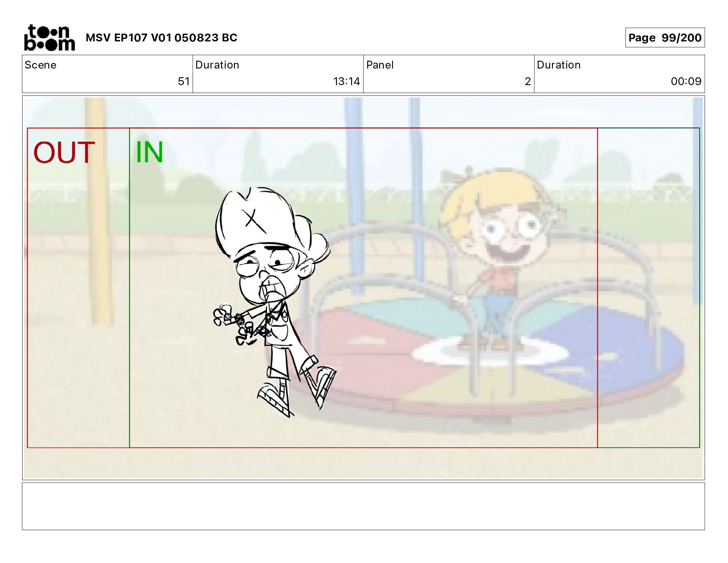Click the 'Panel' header label
This screenshot has width=728, height=563.
click(380, 65)
